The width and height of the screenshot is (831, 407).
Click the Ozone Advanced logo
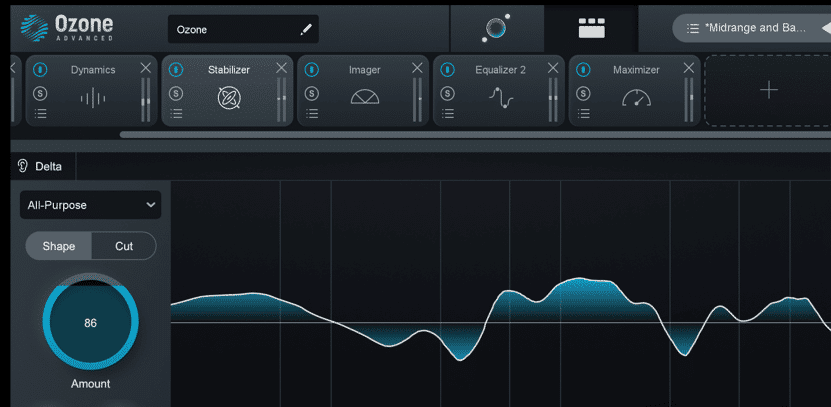[67, 28]
